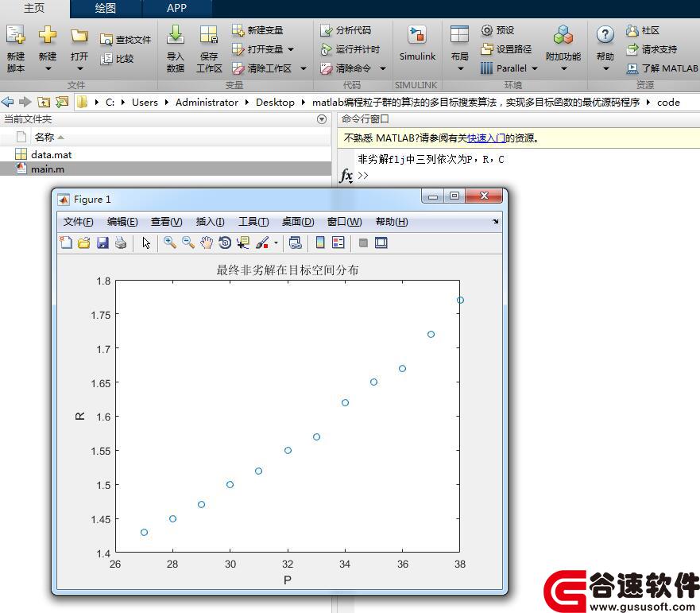Image resolution: width=700 pixels, height=613 pixels.
Task: Click the New Script (新建脚本) icon
Action: [16, 35]
